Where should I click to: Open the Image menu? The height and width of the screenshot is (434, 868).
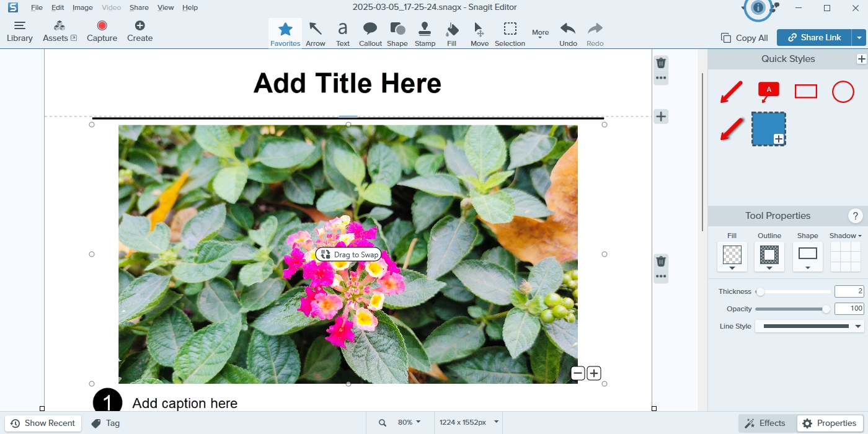pyautogui.click(x=82, y=7)
